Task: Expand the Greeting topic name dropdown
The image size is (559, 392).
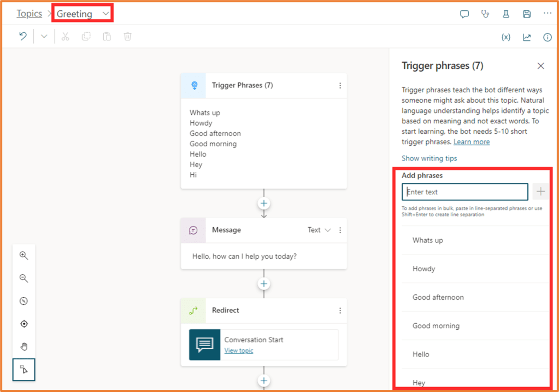Action: [105, 14]
